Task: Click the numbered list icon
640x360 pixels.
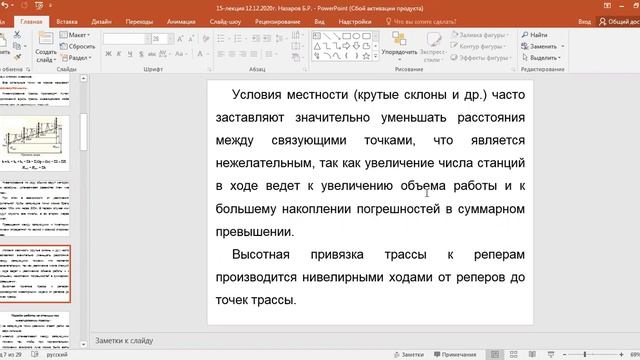Action: click(x=239, y=39)
